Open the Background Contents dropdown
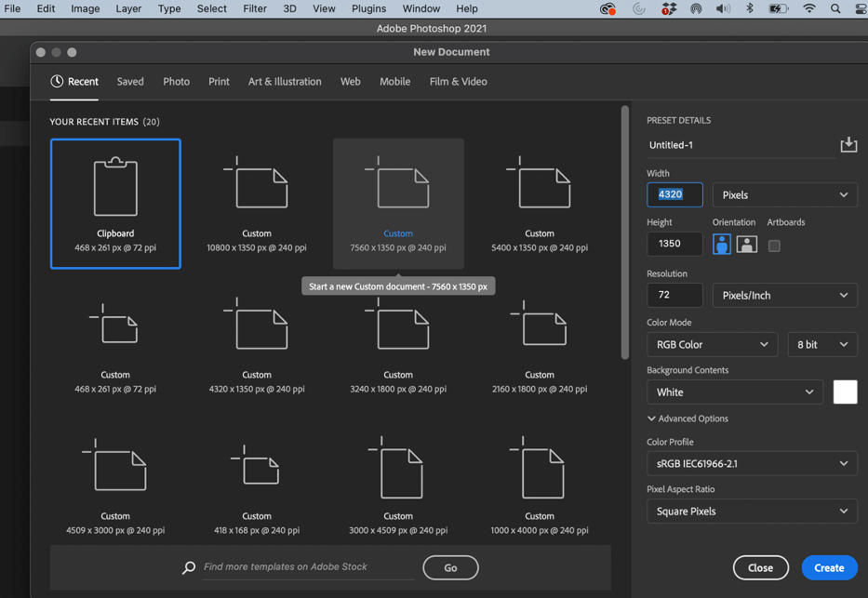This screenshot has width=868, height=598. [734, 392]
